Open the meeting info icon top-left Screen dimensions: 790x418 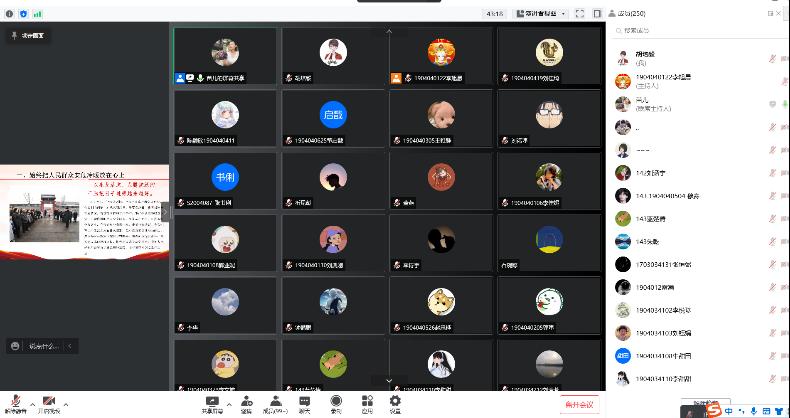(x=9, y=14)
